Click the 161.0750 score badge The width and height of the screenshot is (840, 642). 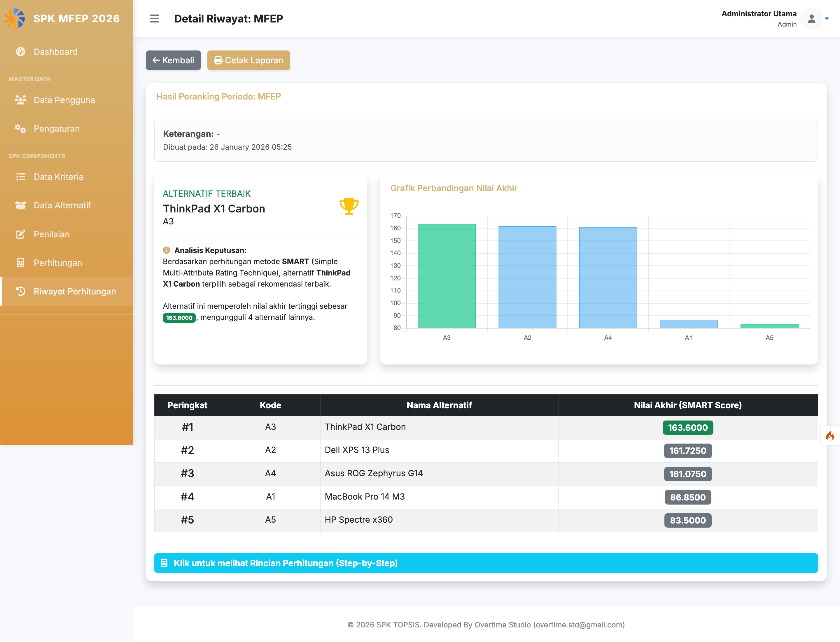click(687, 474)
